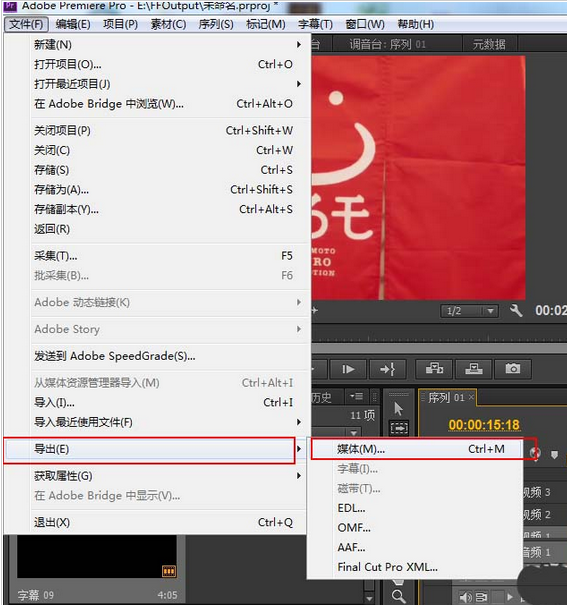This screenshot has height=605, width=567.
Task: Expand the 打开最近项目(J) submenu
Action: click(x=299, y=84)
